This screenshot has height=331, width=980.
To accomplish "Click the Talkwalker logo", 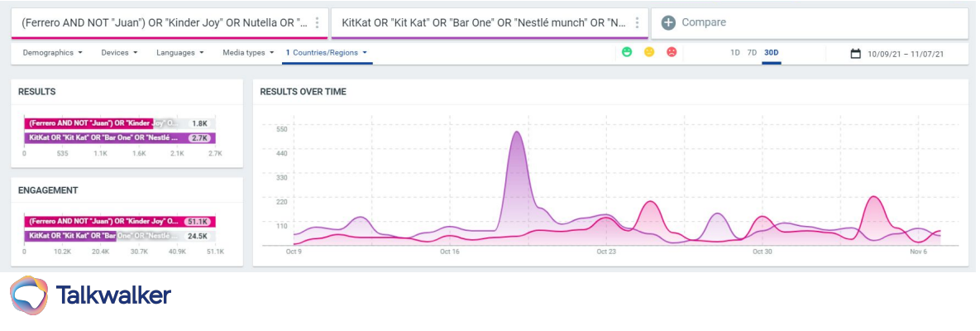I will pyautogui.click(x=91, y=295).
